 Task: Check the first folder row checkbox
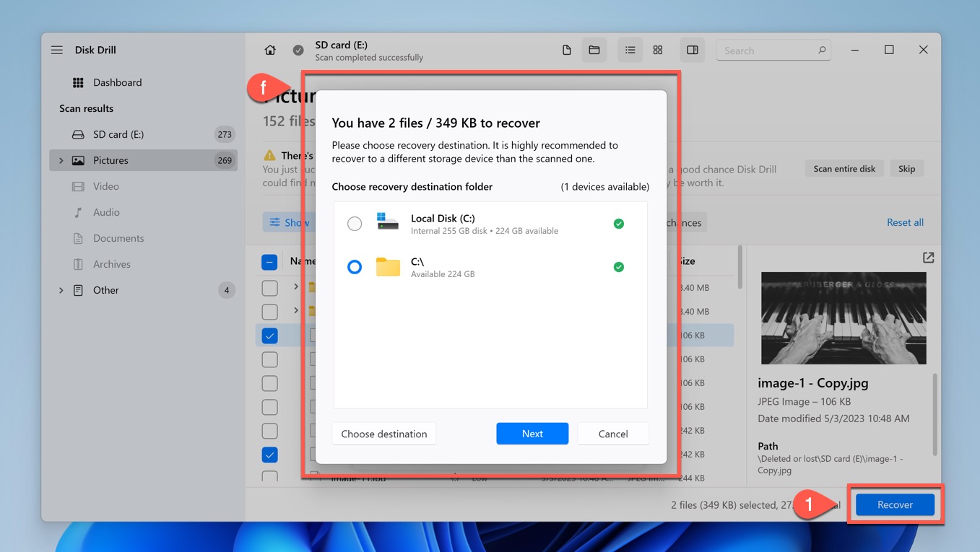pos(269,288)
